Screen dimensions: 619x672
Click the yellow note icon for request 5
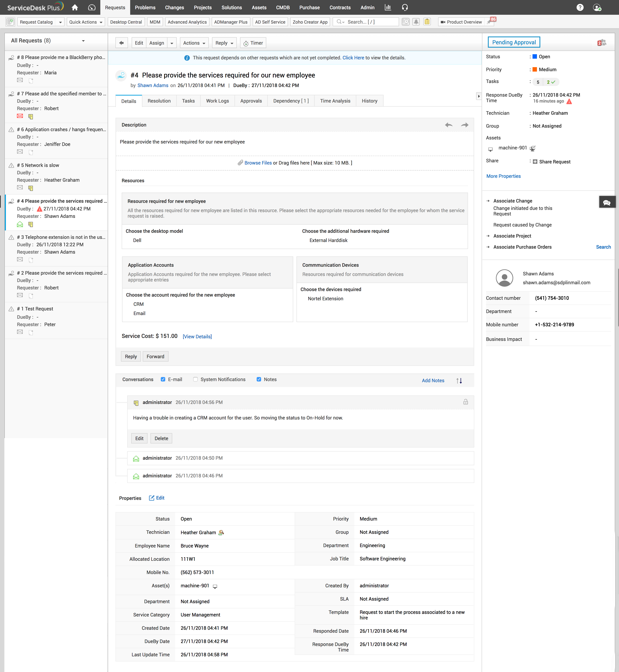tap(30, 188)
